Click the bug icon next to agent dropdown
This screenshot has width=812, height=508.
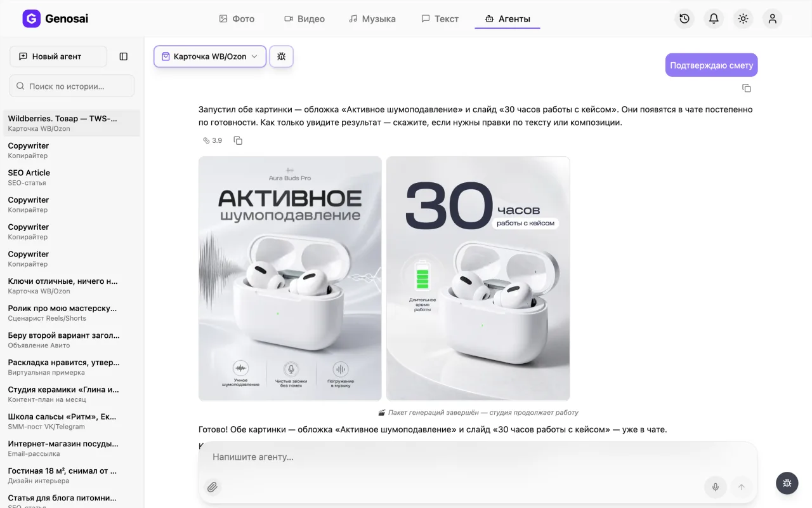[281, 57]
